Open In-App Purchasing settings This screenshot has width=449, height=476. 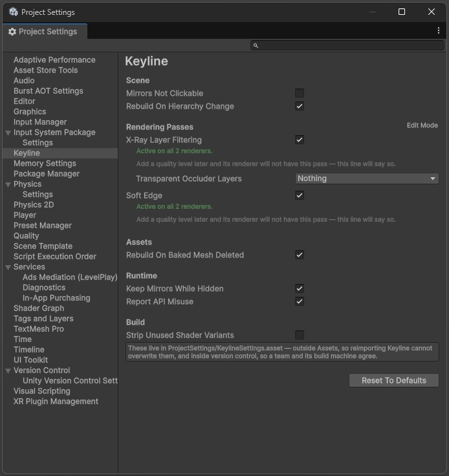click(56, 297)
